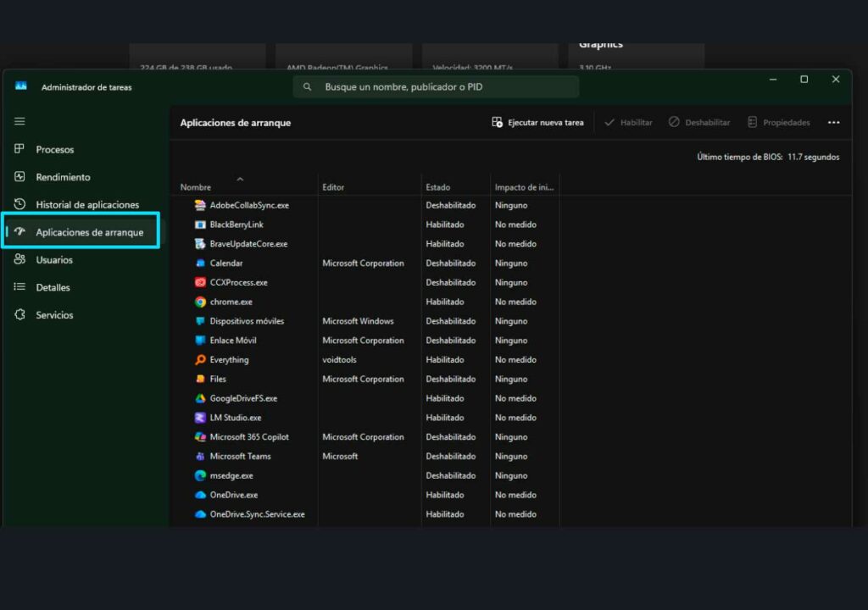Select the OneDrive.exe cloud icon
This screenshot has width=868, height=610.
(x=200, y=495)
